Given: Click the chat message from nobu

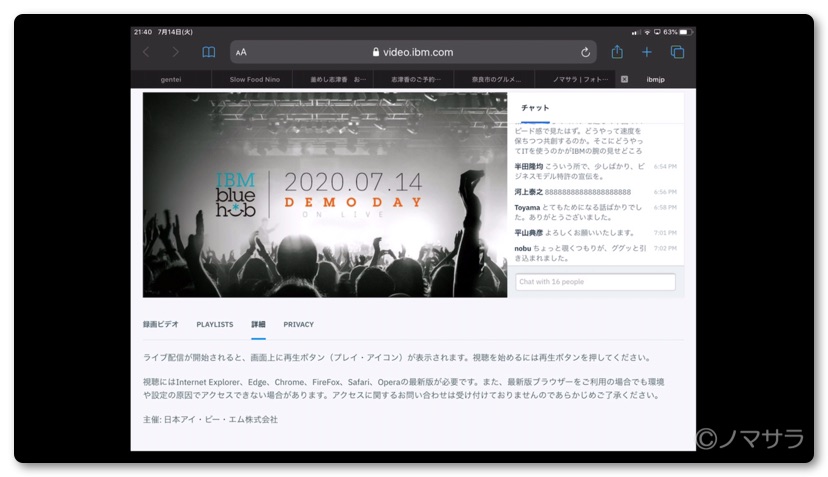Looking at the screenshot, I should [596, 253].
